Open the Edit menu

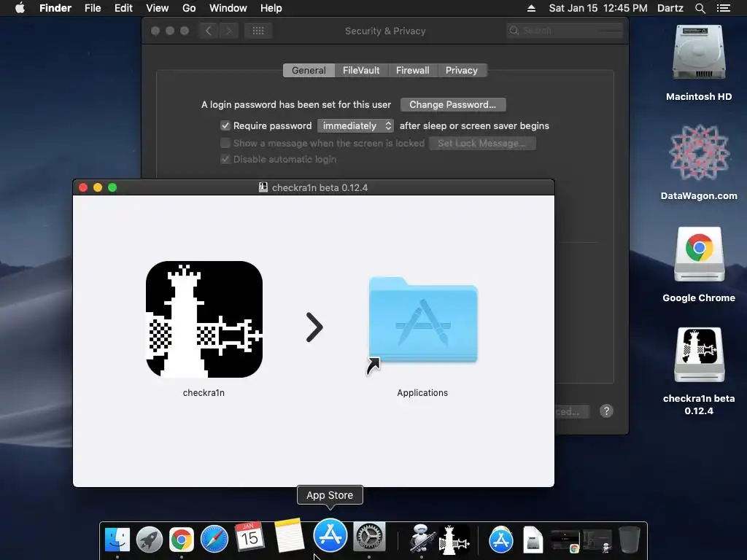pos(123,8)
